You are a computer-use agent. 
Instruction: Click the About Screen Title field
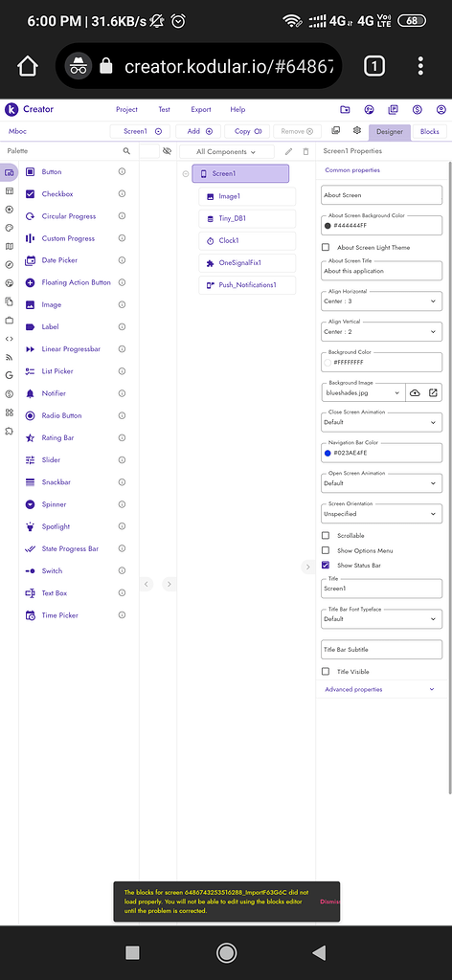pos(381,271)
